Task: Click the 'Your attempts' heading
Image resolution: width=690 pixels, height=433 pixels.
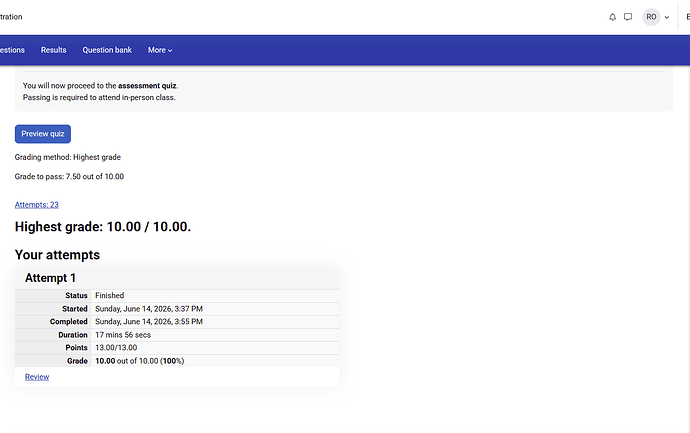Action: (x=57, y=255)
